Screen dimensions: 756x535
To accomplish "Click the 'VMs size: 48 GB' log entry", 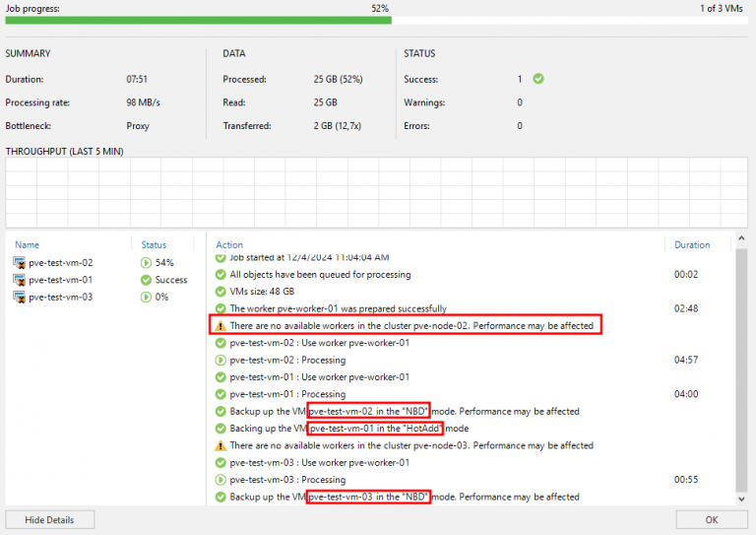I will [262, 292].
